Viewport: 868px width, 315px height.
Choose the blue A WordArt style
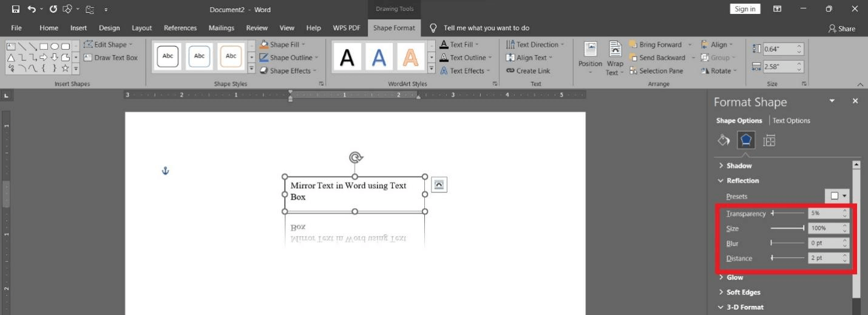379,58
